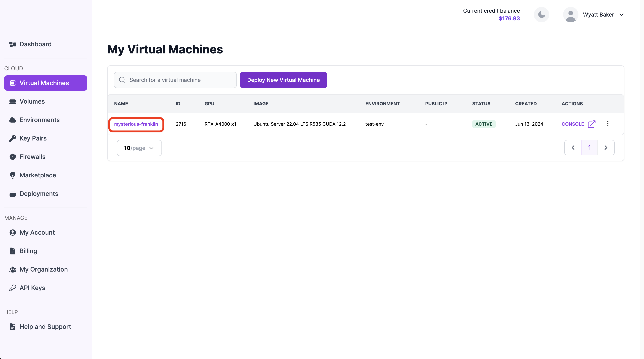Image resolution: width=644 pixels, height=359 pixels.
Task: Click the Key Pairs key icon
Action: pyautogui.click(x=12, y=139)
